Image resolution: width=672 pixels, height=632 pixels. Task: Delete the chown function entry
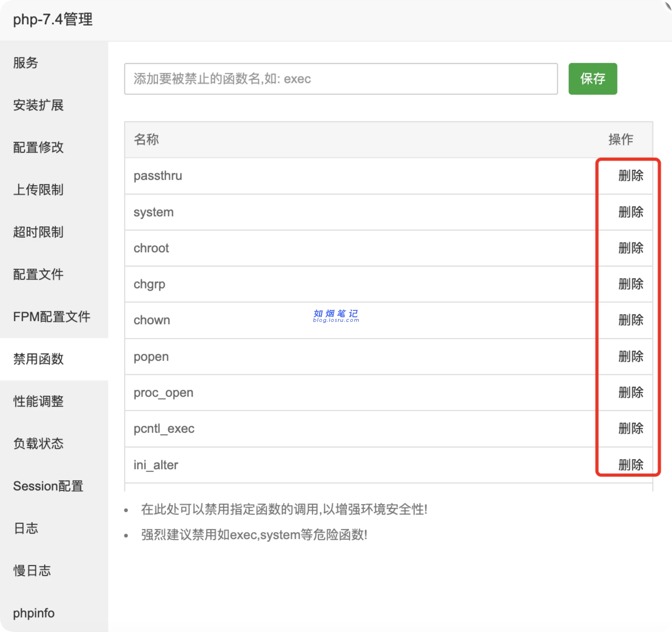[631, 320]
